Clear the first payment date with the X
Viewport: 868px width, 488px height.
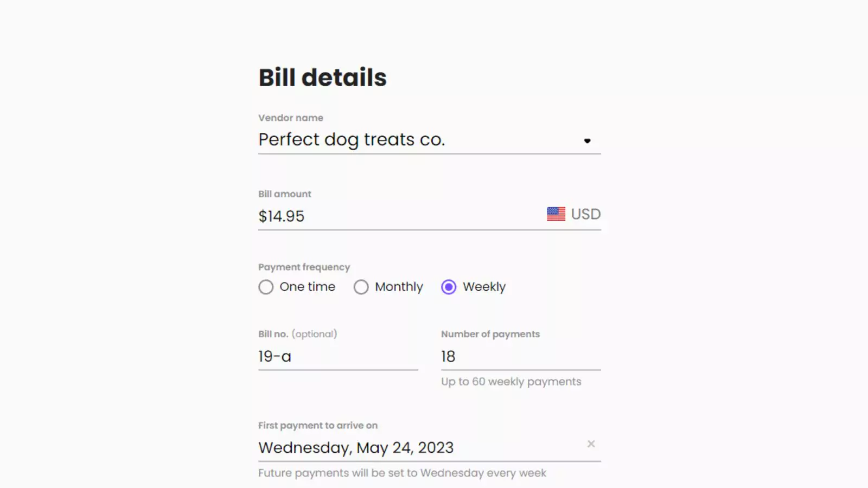tap(591, 444)
